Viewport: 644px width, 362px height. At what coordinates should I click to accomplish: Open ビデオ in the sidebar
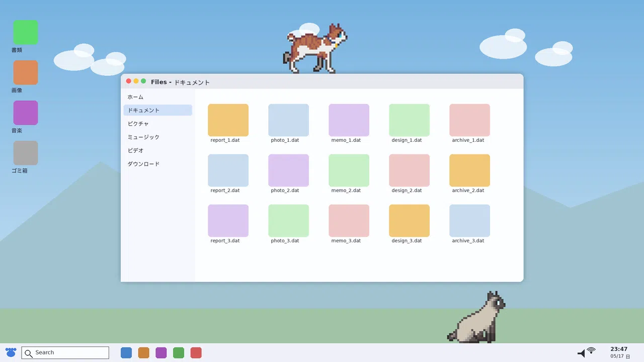[x=158, y=150]
